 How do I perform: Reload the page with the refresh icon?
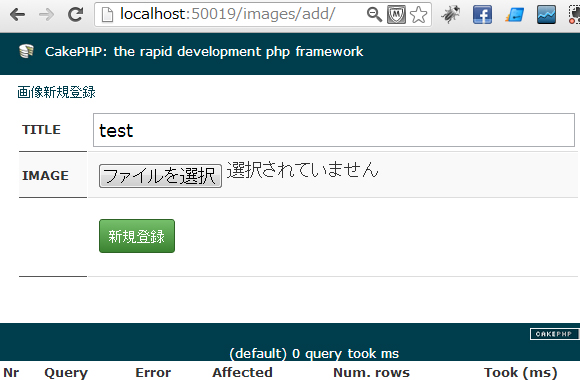point(76,14)
